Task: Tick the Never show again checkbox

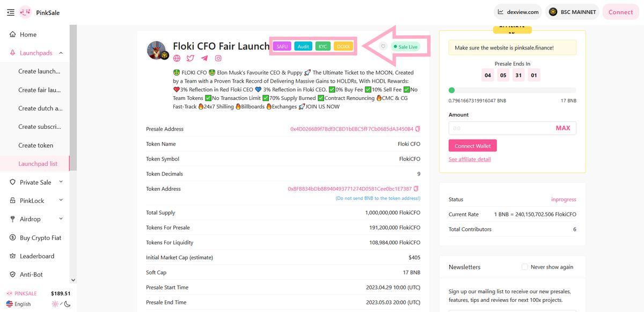Action: pos(525,267)
